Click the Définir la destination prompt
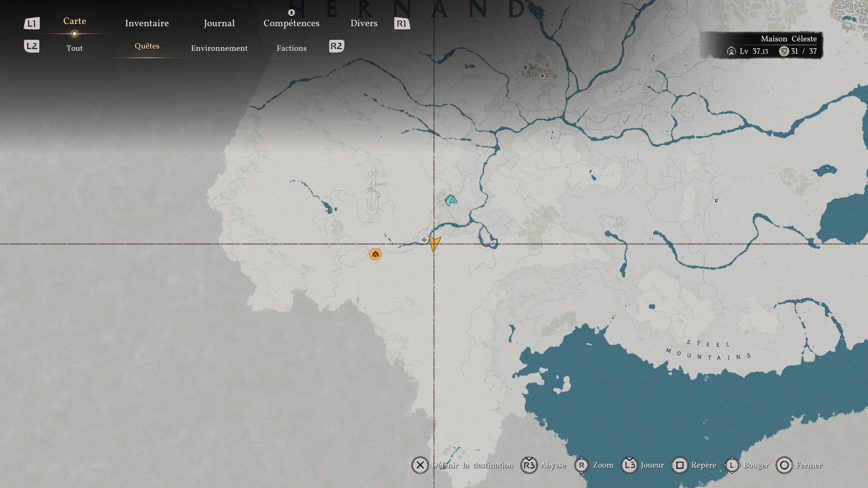The width and height of the screenshot is (868, 488). click(472, 465)
